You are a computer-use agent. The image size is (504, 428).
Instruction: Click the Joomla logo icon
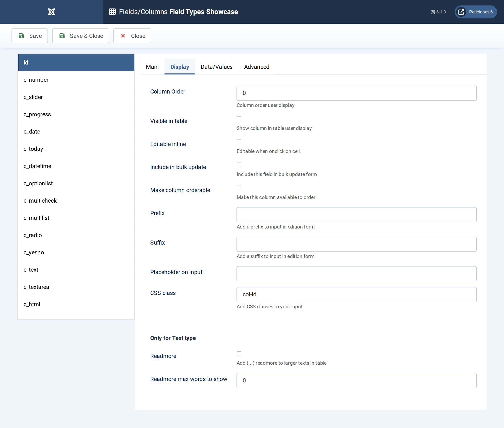click(x=52, y=12)
